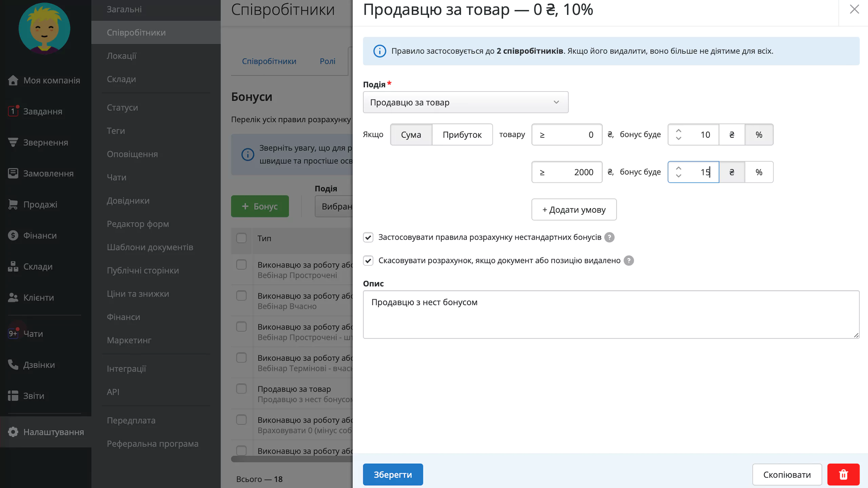Click + Додати умову button
The height and width of the screenshot is (488, 868).
[574, 209]
